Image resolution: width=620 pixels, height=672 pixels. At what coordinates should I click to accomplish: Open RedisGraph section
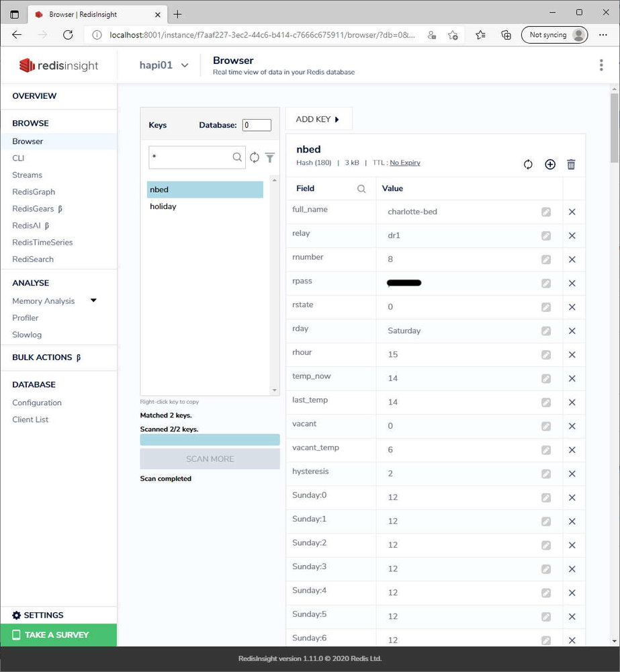34,192
